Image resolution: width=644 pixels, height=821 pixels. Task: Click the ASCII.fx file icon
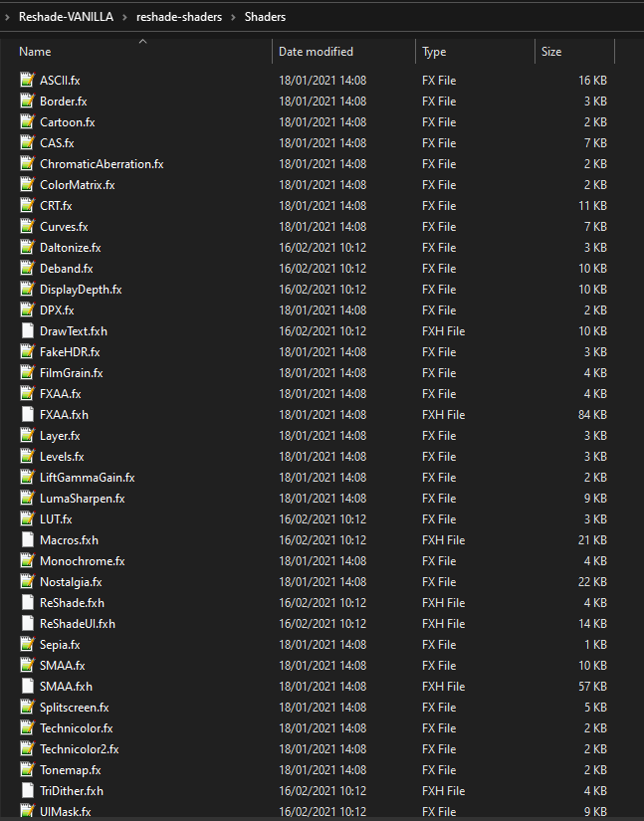tap(27, 80)
